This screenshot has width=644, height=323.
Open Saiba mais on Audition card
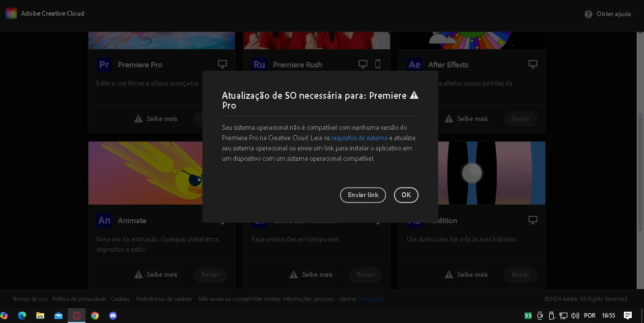pos(466,275)
